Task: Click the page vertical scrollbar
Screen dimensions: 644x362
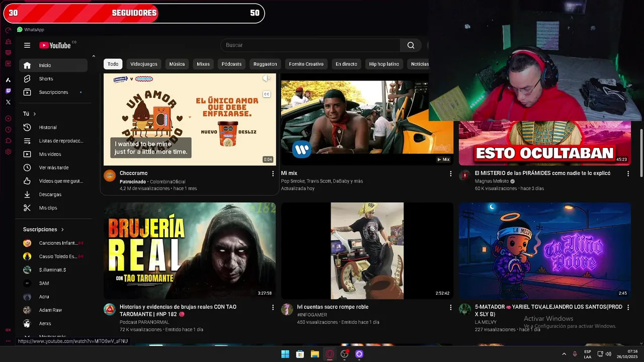Action: (641, 153)
